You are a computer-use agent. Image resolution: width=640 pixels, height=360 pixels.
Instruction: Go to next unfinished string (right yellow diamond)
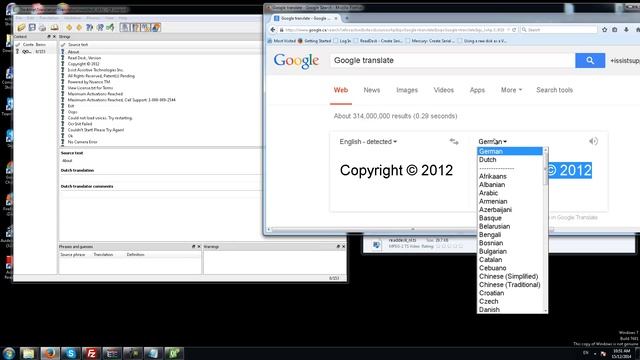click(x=79, y=27)
